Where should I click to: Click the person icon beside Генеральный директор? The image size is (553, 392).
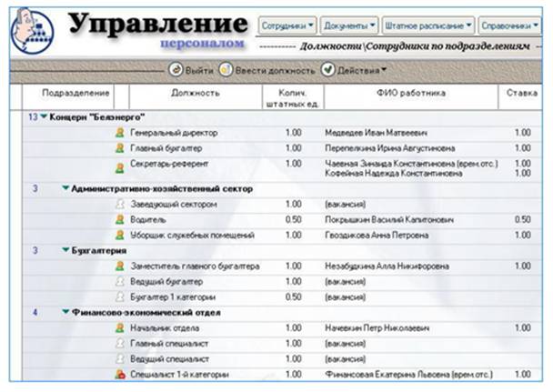[x=119, y=133]
